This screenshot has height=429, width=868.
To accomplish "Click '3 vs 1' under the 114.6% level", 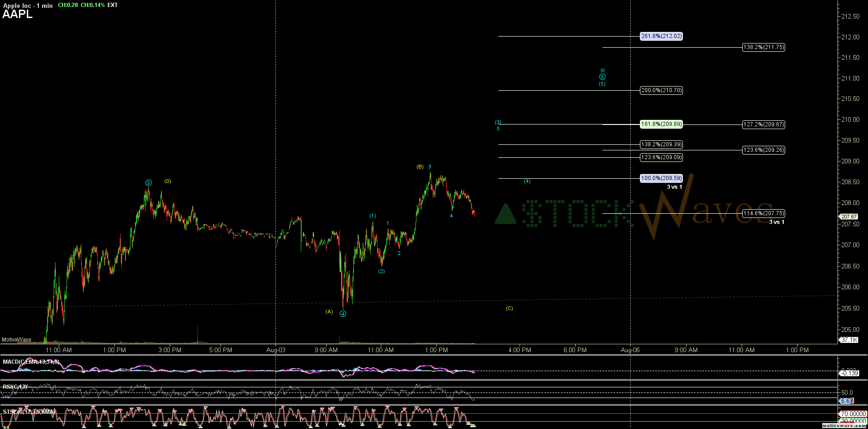I will tap(777, 222).
